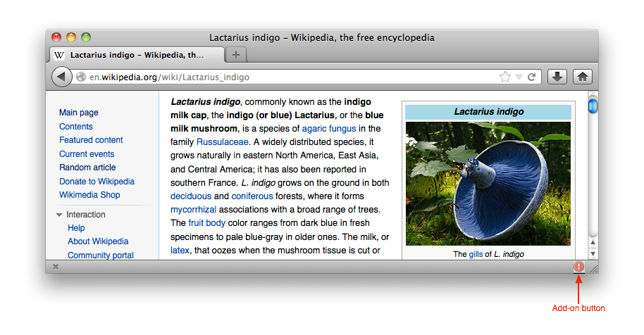Open the Current events link

(87, 153)
